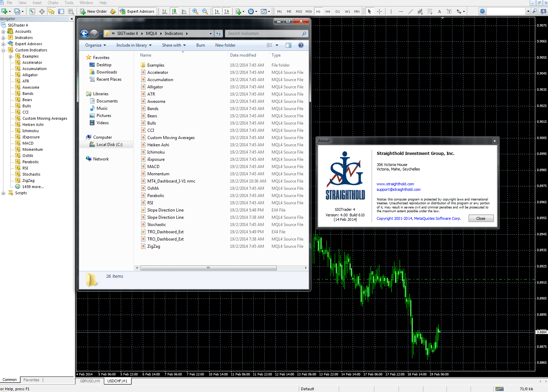Switch chart to line chart icon
This screenshot has height=392, width=548.
point(184,11)
